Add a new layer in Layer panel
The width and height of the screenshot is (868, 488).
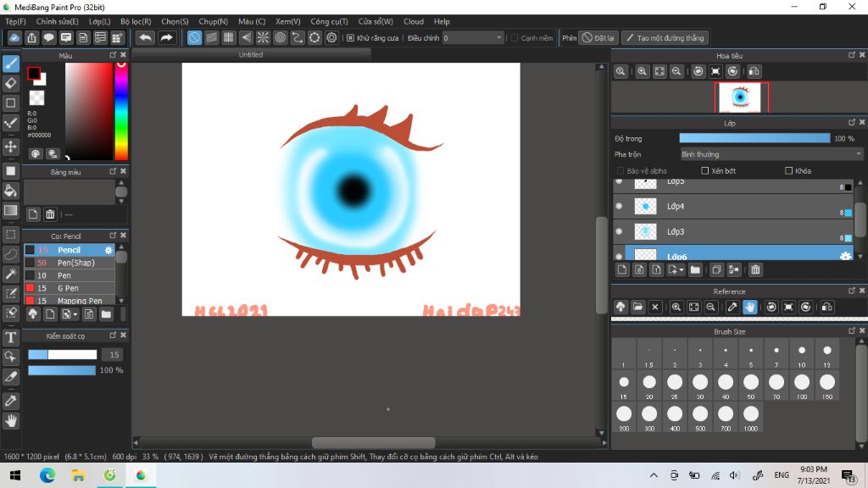click(622, 270)
